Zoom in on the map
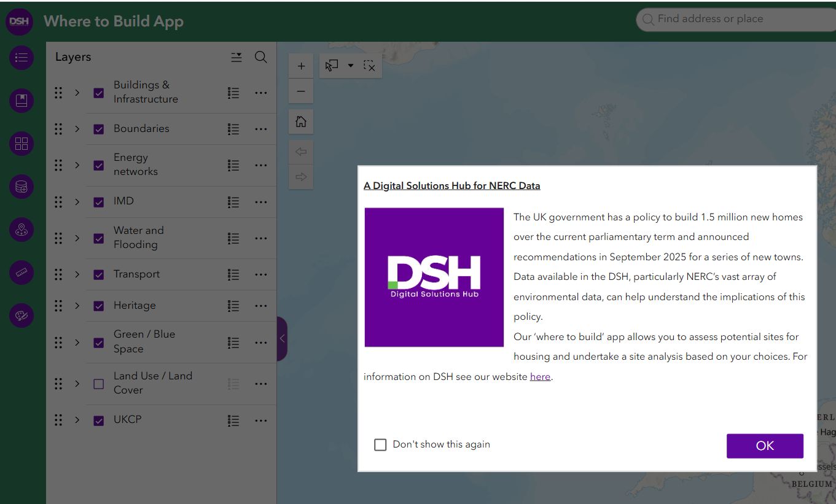Viewport: 836px width, 504px height. pos(301,66)
